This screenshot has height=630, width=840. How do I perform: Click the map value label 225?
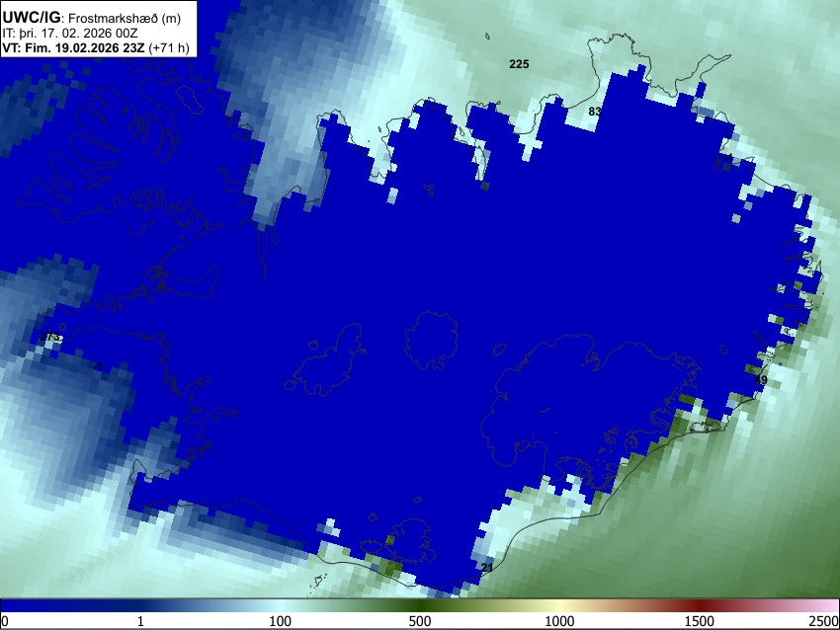click(519, 64)
